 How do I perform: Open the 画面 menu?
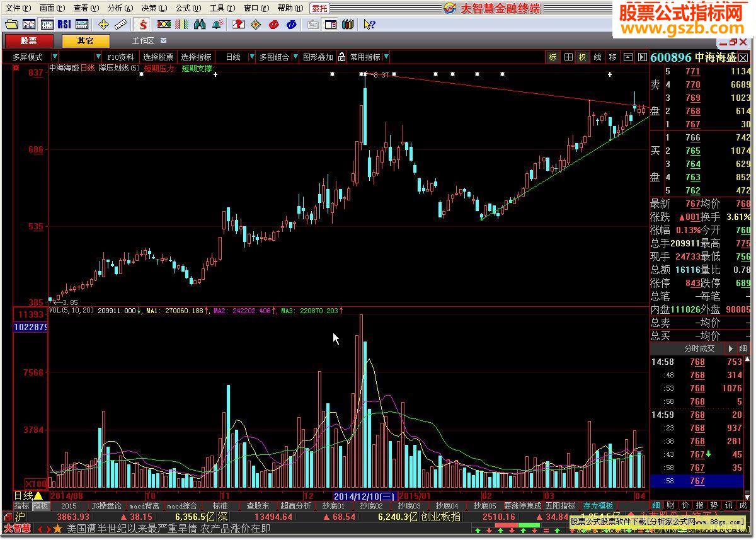tap(51, 8)
